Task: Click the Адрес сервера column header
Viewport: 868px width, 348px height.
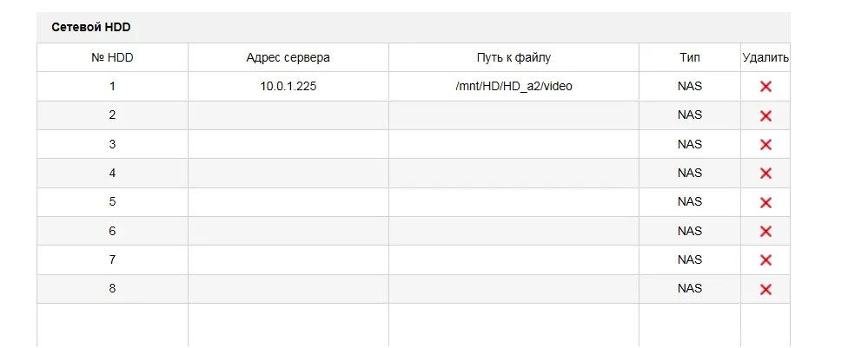Action: [x=288, y=58]
